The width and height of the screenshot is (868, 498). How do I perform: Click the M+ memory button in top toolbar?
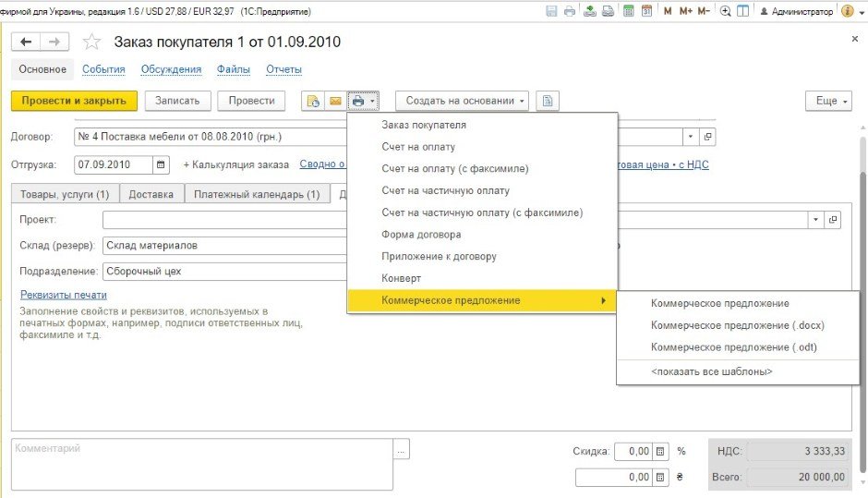tap(685, 12)
